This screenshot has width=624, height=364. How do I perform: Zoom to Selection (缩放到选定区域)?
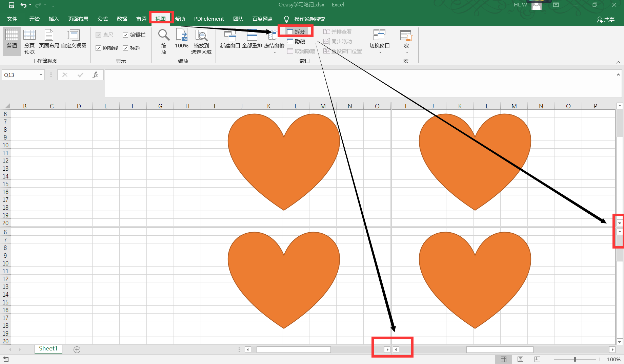click(201, 42)
